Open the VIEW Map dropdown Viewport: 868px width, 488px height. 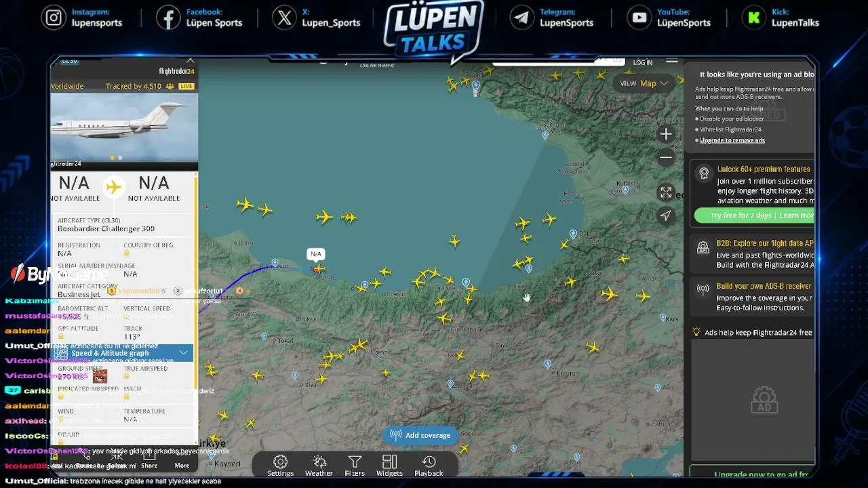click(644, 83)
